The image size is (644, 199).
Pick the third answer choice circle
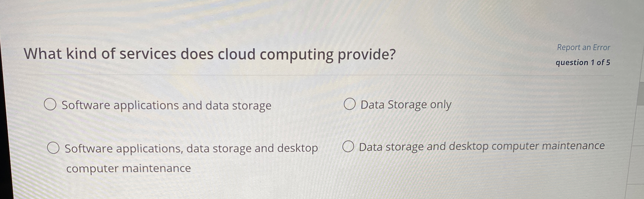[x=53, y=148]
